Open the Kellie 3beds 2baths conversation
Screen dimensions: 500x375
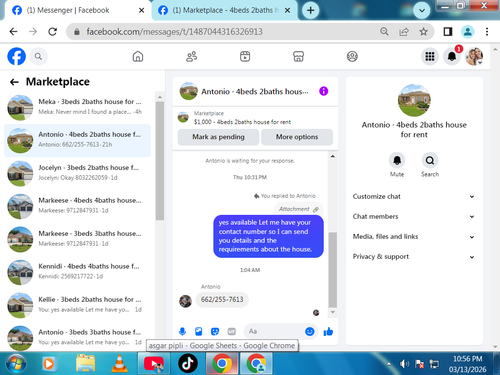(x=77, y=305)
